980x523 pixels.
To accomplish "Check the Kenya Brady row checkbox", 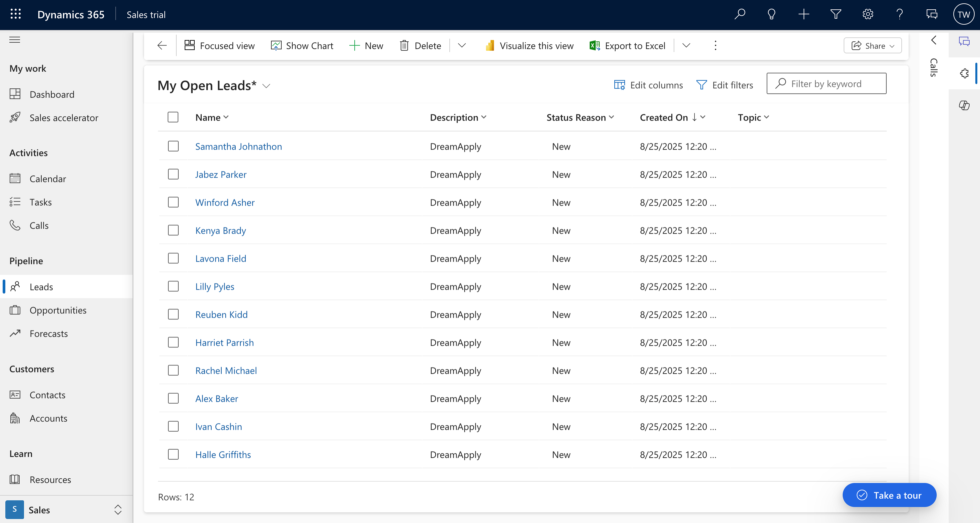I will 173,230.
